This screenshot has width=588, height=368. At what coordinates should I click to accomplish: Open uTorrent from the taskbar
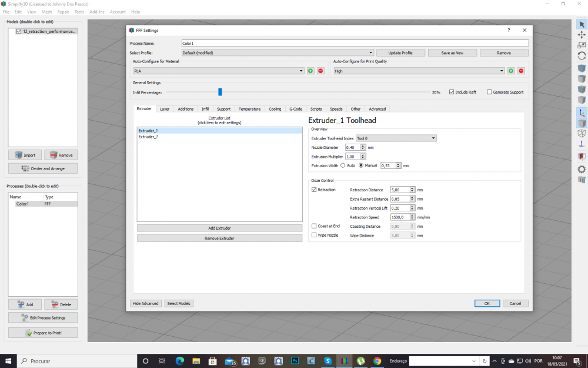click(x=361, y=361)
